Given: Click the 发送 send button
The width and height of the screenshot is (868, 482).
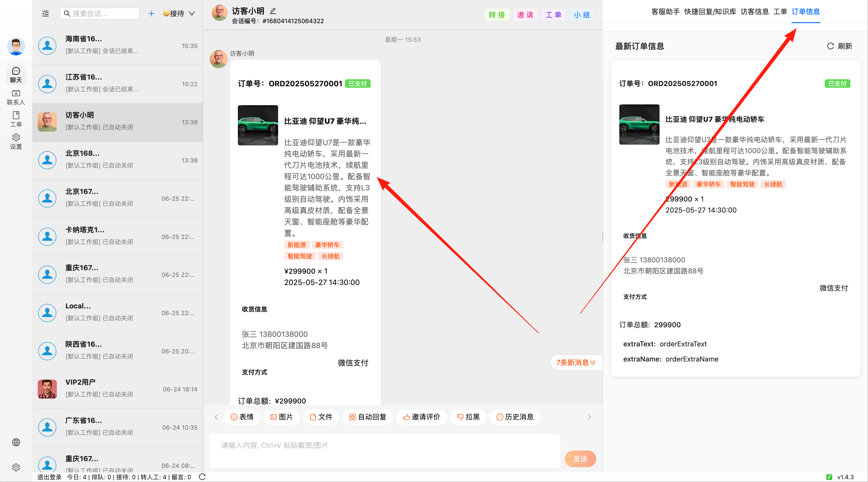Looking at the screenshot, I should pyautogui.click(x=580, y=459).
